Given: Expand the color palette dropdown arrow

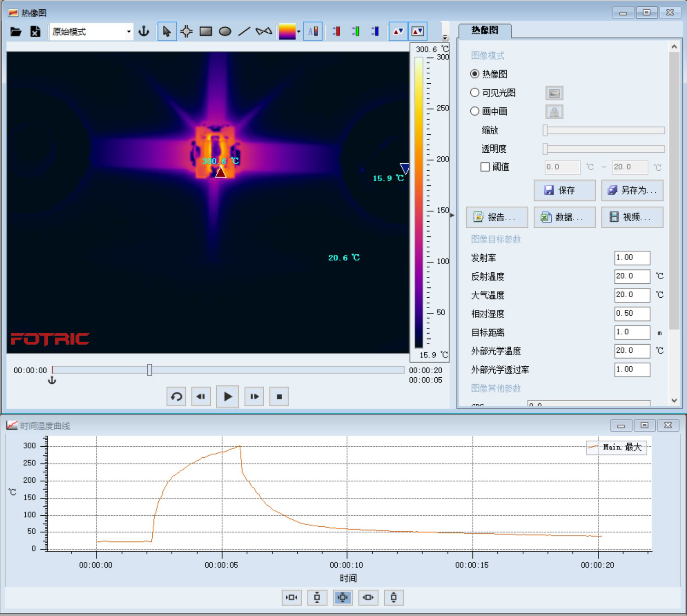Looking at the screenshot, I should coord(299,32).
